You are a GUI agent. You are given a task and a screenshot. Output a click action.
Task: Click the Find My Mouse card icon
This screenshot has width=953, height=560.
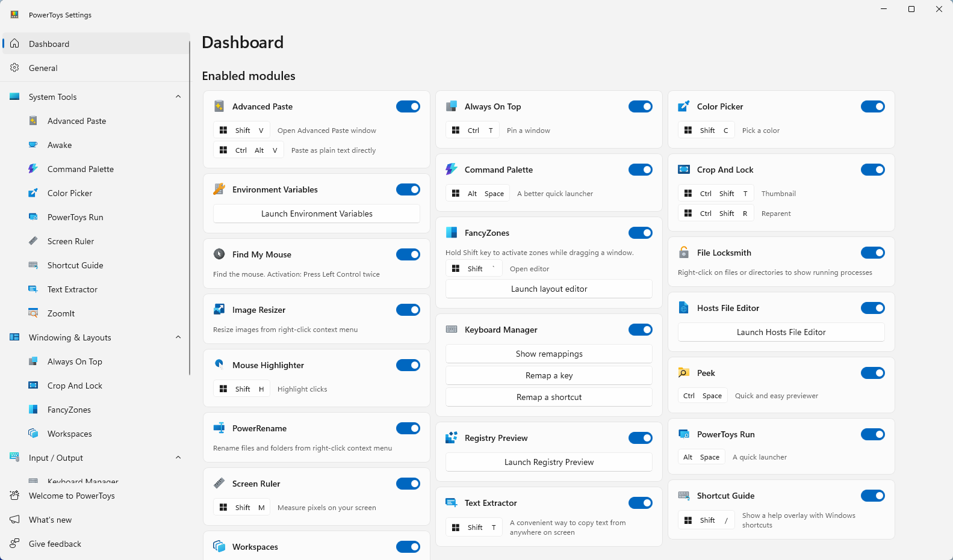219,254
